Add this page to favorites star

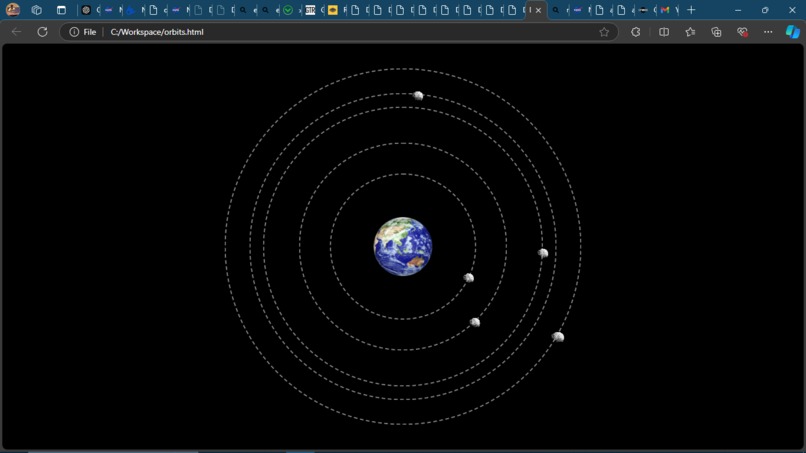(604, 32)
